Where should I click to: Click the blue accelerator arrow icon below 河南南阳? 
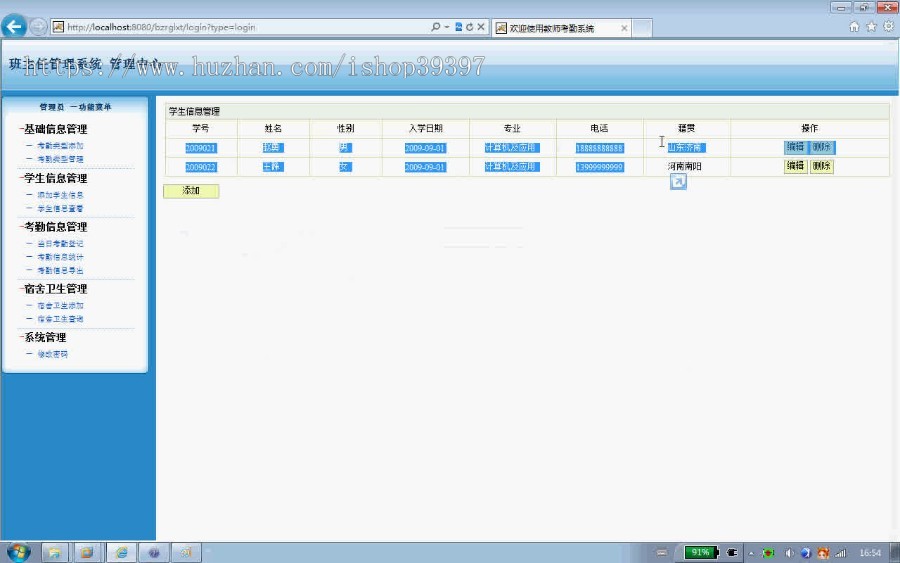click(678, 182)
